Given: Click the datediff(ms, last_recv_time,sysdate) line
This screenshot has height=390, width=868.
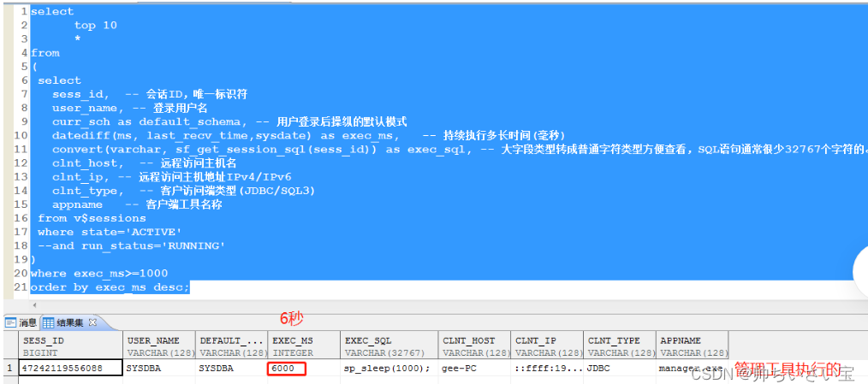Looking at the screenshot, I should [308, 135].
